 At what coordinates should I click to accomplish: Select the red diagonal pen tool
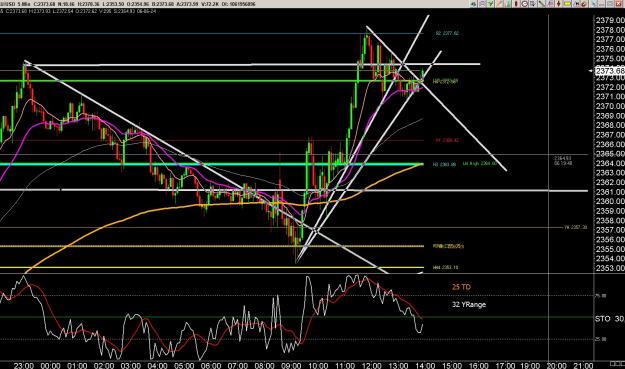499,4
